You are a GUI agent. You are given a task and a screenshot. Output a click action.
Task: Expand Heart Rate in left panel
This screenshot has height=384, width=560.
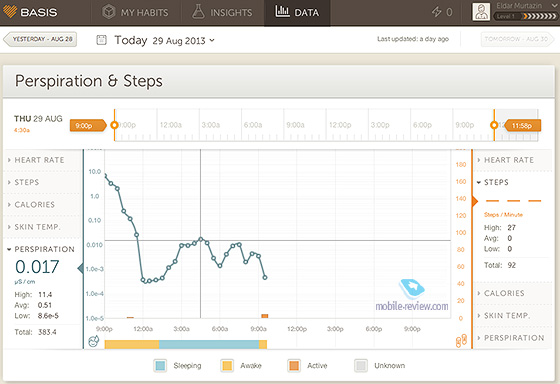pyautogui.click(x=39, y=160)
